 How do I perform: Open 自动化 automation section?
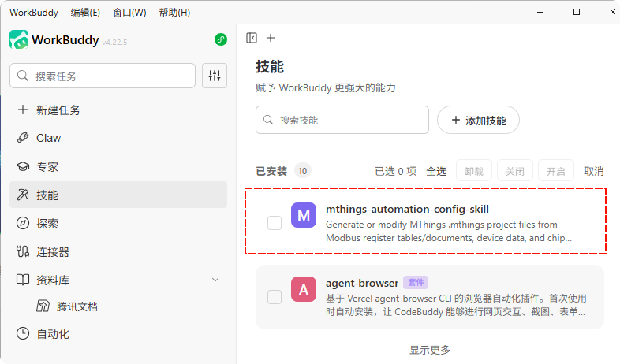click(x=118, y=333)
